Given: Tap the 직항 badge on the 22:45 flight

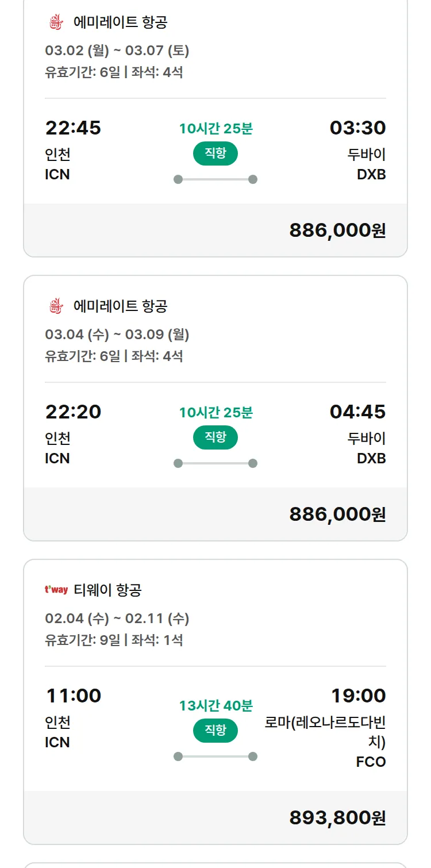Looking at the screenshot, I should 215,153.
